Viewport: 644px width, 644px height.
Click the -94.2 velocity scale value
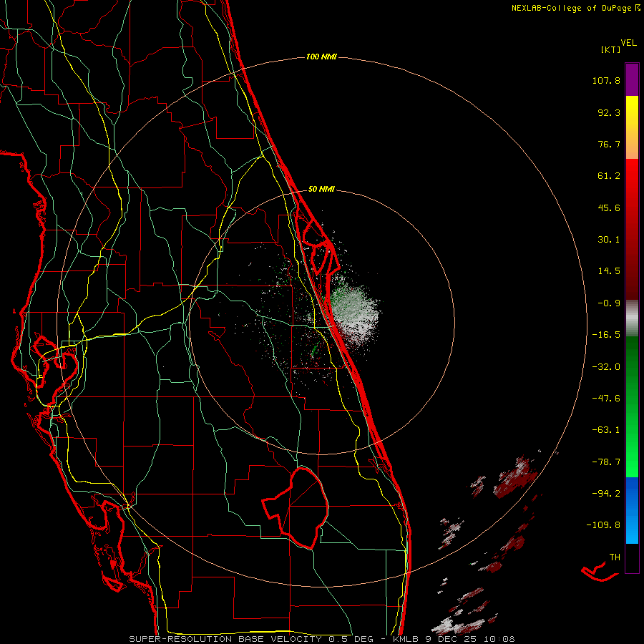click(606, 494)
